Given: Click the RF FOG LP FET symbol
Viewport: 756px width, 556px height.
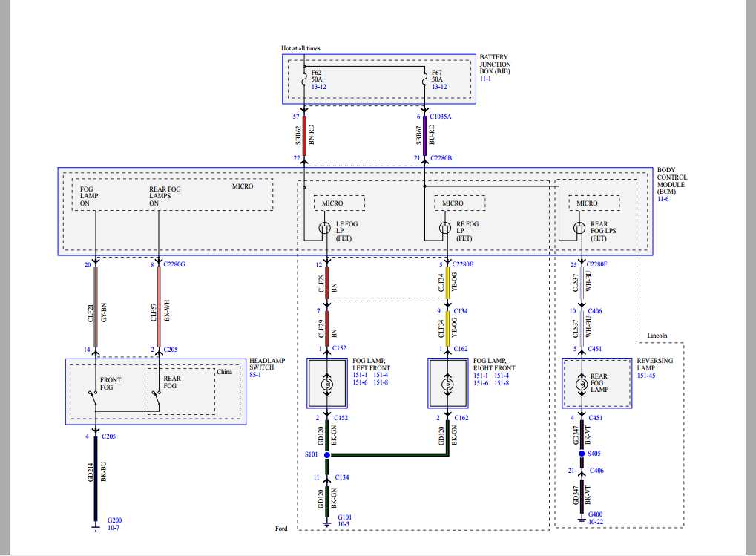Looking at the screenshot, I should tap(445, 228).
